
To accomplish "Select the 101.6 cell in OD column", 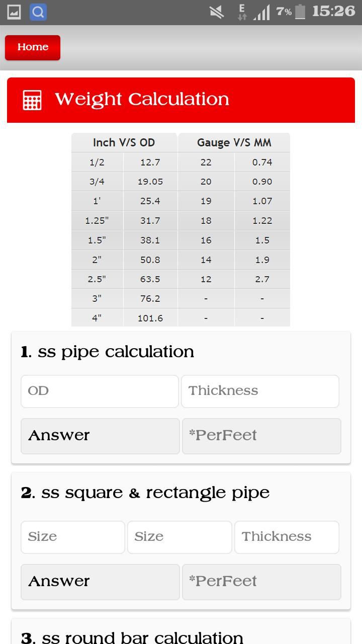I will click(150, 318).
